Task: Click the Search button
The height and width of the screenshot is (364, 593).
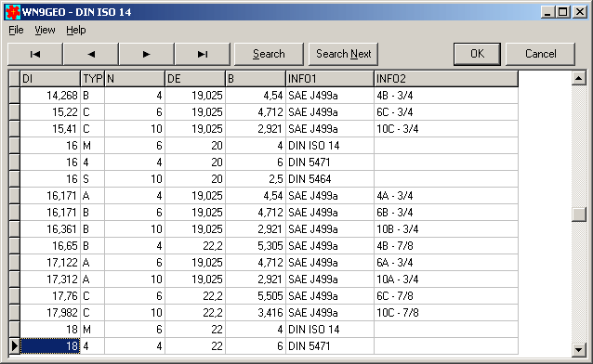Action: coord(269,54)
